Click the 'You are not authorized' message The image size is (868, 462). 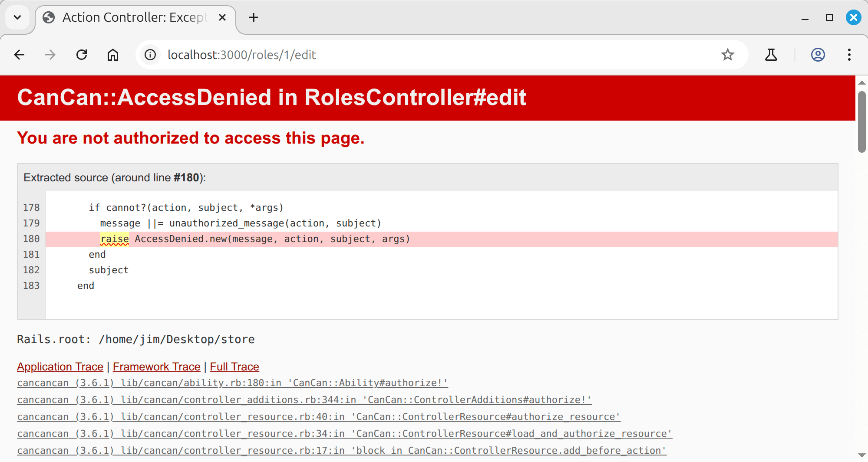pos(191,138)
